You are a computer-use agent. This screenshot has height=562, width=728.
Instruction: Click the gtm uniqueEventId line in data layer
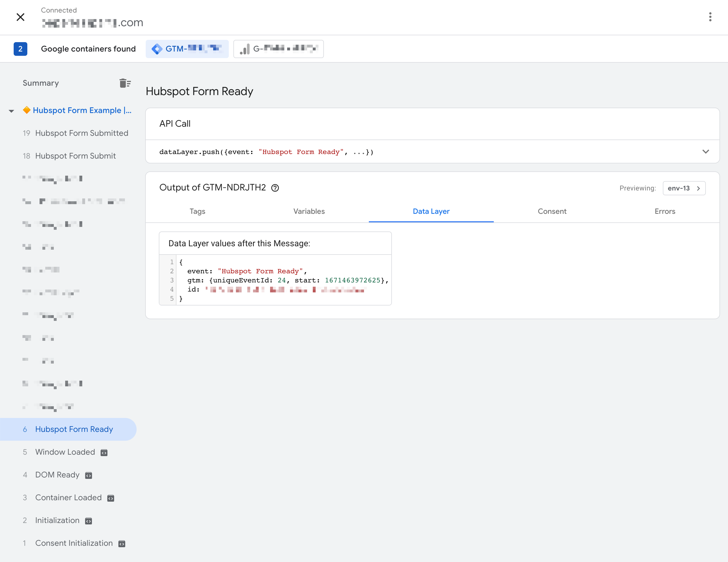tap(288, 280)
